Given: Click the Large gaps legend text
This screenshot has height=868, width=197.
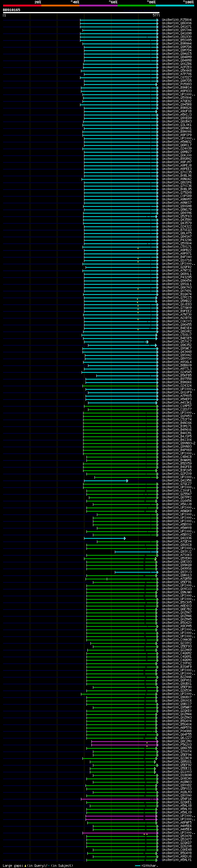Looking at the screenshot, I should [x=38, y=865].
